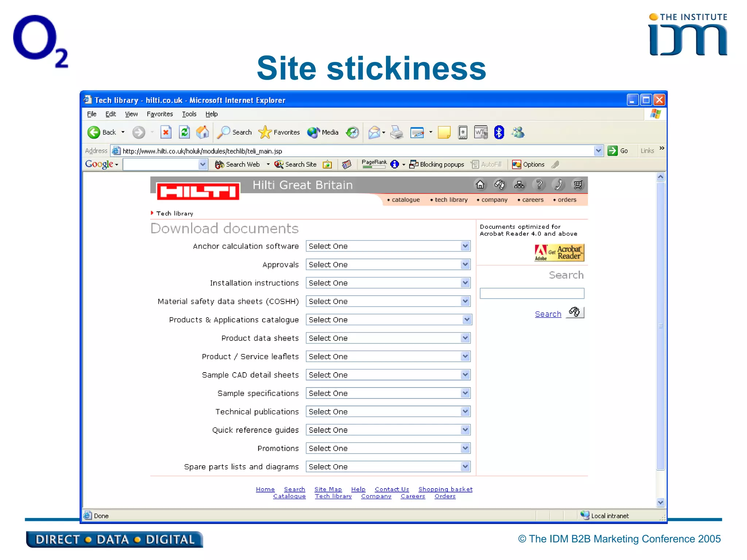Open the Edit menu

[x=111, y=114]
